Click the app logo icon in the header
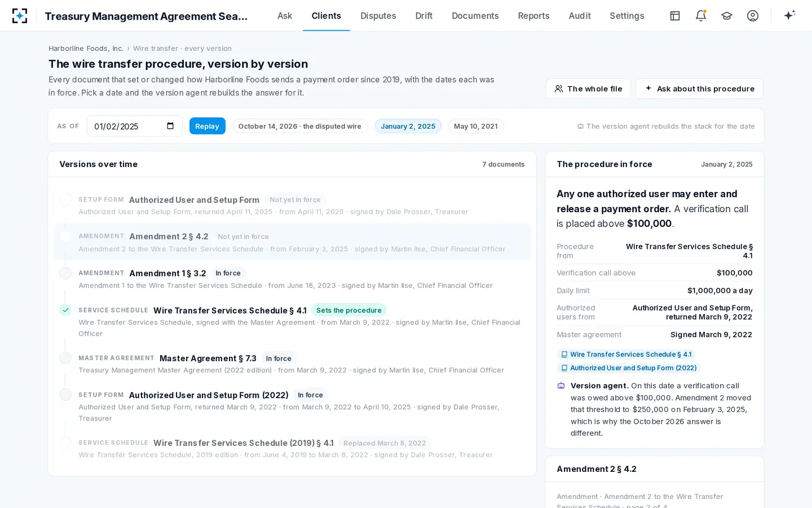This screenshot has width=812, height=508. pos(20,16)
